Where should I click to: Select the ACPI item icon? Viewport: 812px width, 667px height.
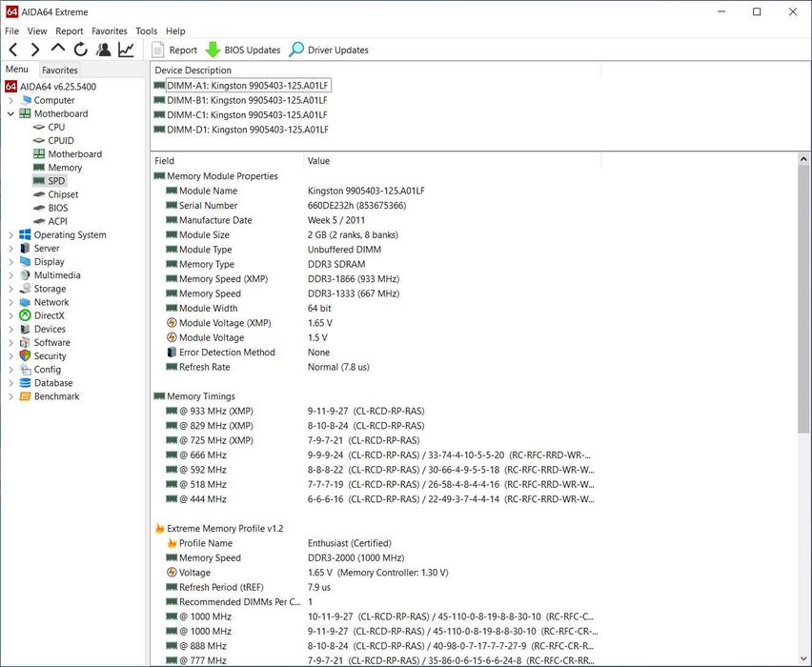[x=39, y=221]
